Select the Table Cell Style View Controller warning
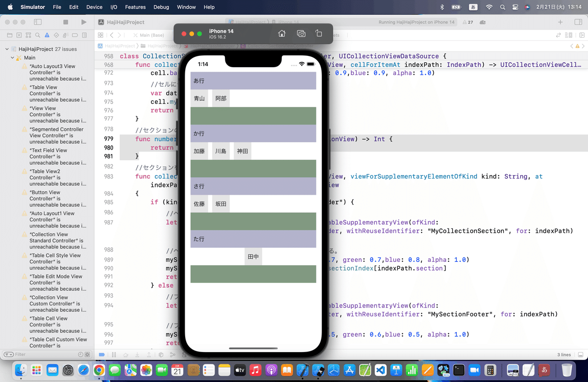The image size is (588, 382). pyautogui.click(x=55, y=261)
